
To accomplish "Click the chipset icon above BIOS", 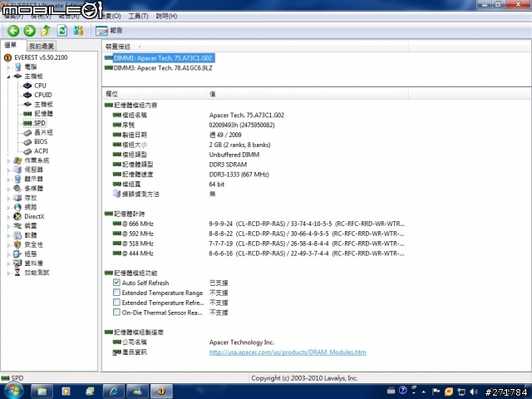I will click(x=27, y=132).
